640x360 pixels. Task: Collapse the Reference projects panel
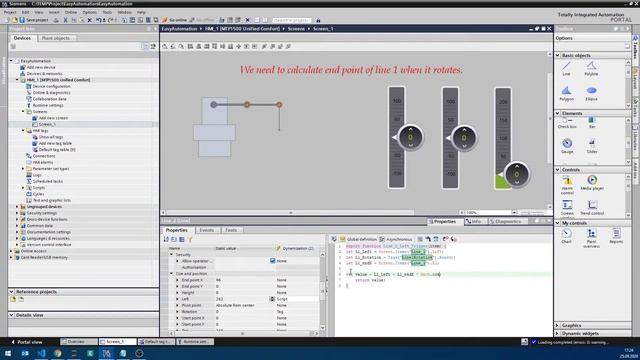click(11, 292)
